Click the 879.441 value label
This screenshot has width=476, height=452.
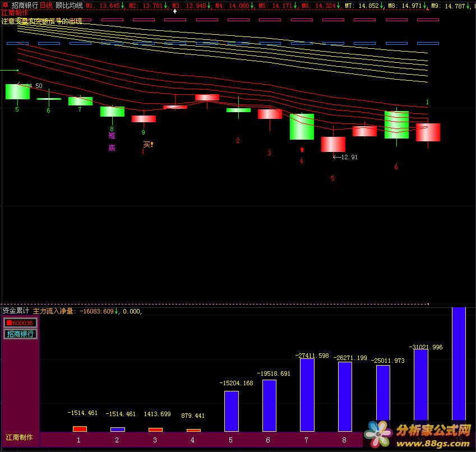click(x=193, y=416)
